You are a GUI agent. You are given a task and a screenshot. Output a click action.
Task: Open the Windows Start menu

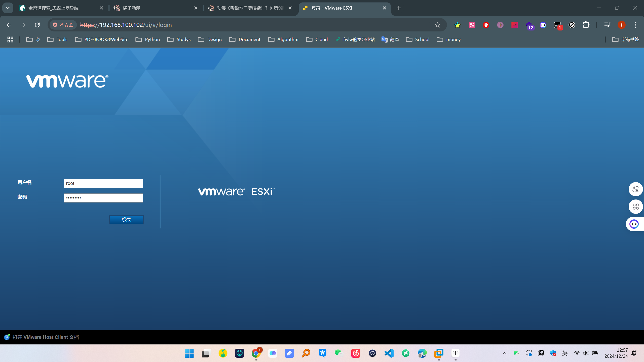[189, 353]
